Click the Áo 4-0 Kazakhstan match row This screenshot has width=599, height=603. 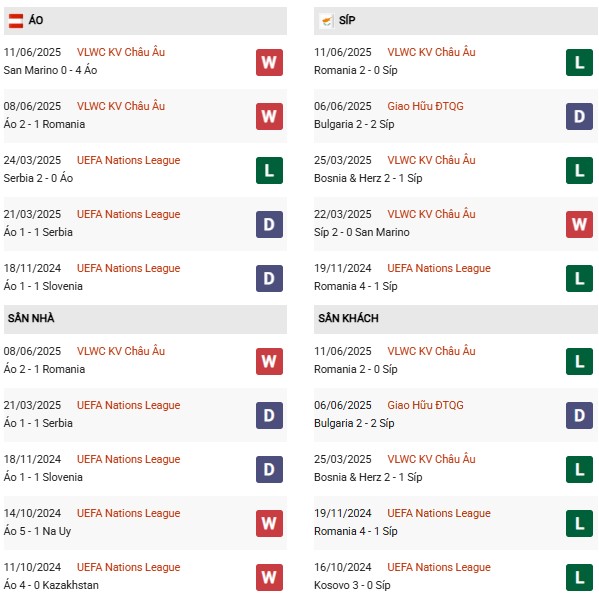pyautogui.click(x=145, y=576)
